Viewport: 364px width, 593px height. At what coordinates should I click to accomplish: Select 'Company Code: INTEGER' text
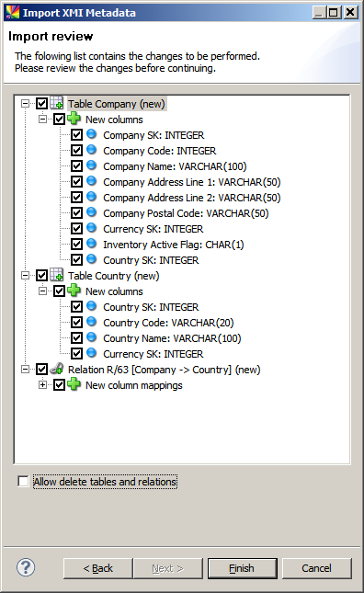point(160,151)
